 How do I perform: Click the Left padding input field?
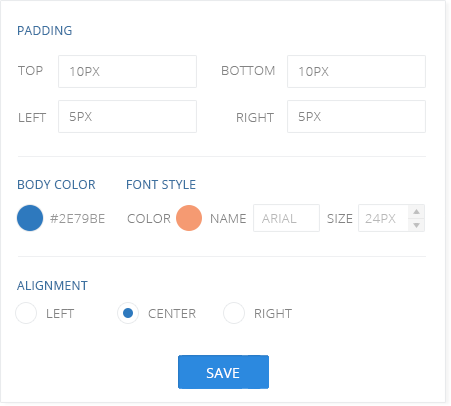click(x=127, y=117)
